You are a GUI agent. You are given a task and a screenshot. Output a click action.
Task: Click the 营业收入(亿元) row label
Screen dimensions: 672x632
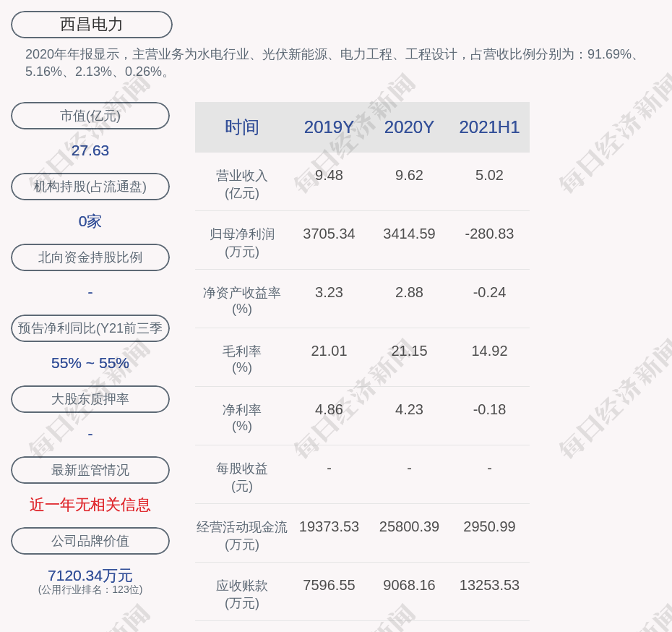pos(241,184)
